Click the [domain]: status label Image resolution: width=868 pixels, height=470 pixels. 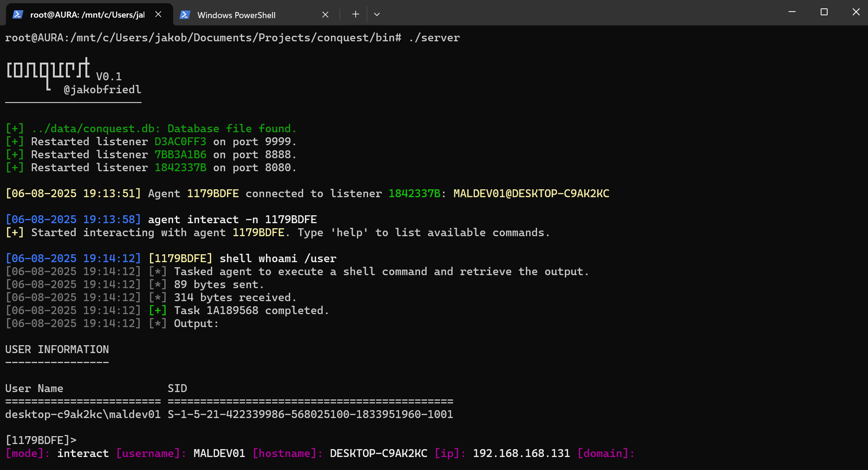coord(606,453)
